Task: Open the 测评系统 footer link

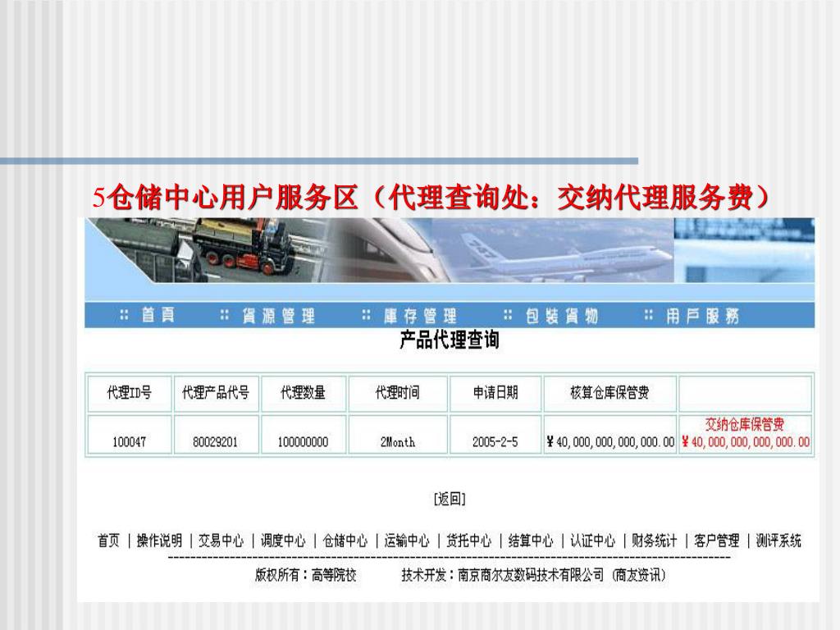Action: pos(778,540)
